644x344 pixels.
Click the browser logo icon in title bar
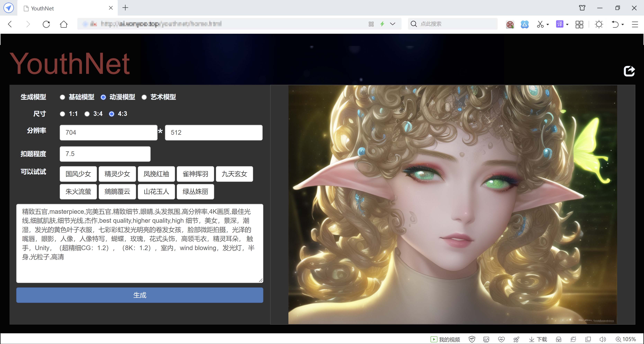[x=8, y=8]
